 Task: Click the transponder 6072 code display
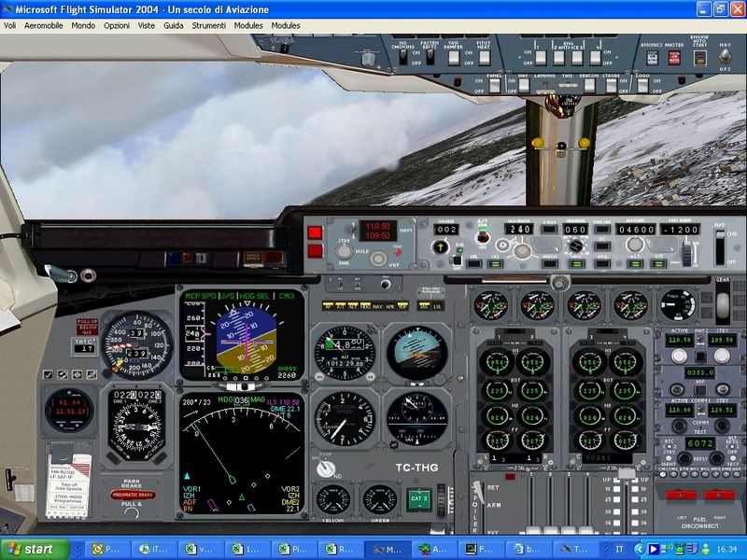700,444
